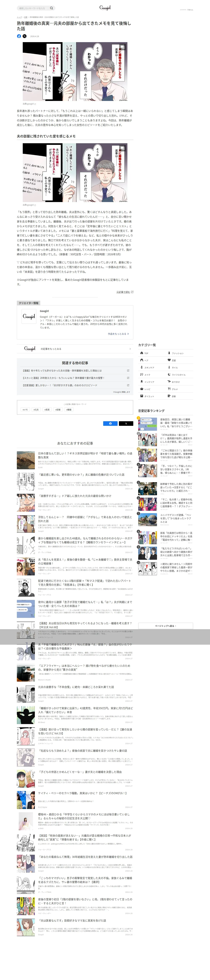Click the blue Facebook share button
Viewport: 210px width, 980px height.
(x=111, y=423)
